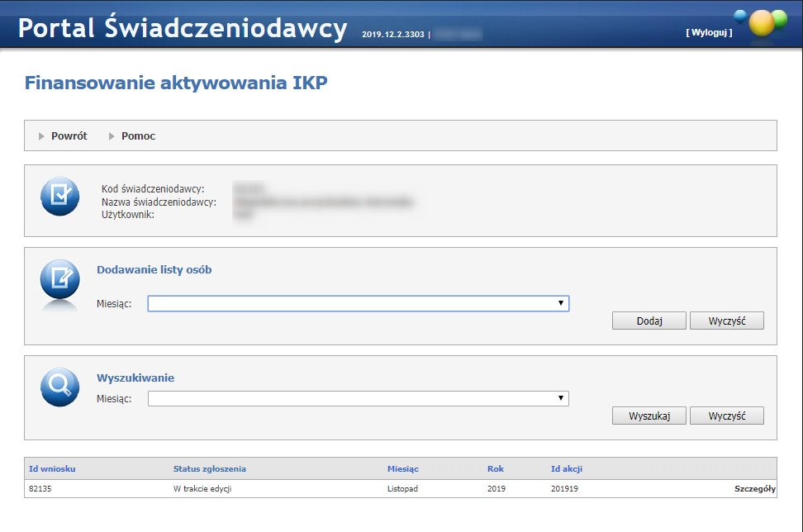Open Szczegóły for request 82135
The height and width of the screenshot is (532, 803).
[754, 489]
